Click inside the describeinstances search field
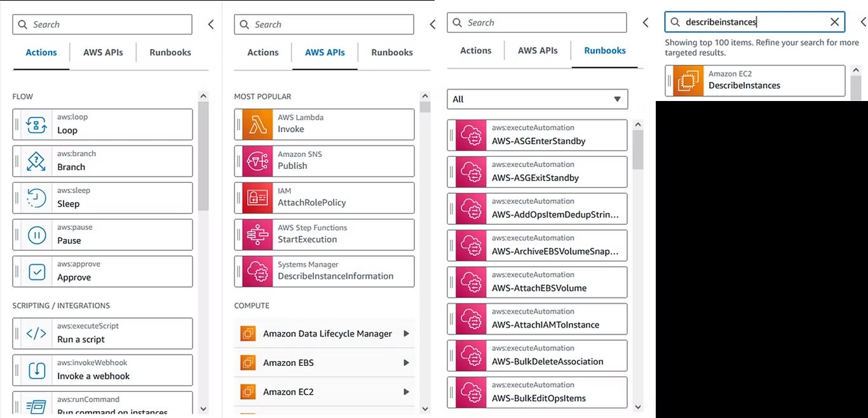Image resolution: width=868 pixels, height=418 pixels. 755,22
